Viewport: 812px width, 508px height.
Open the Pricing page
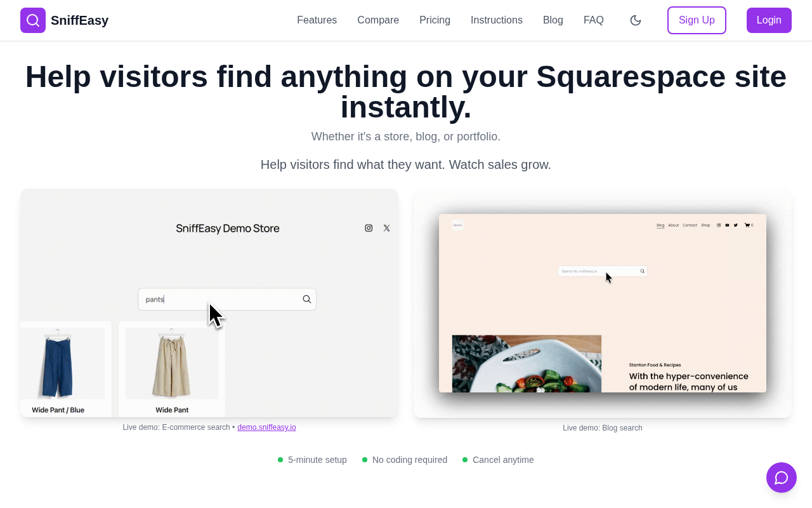click(x=435, y=20)
